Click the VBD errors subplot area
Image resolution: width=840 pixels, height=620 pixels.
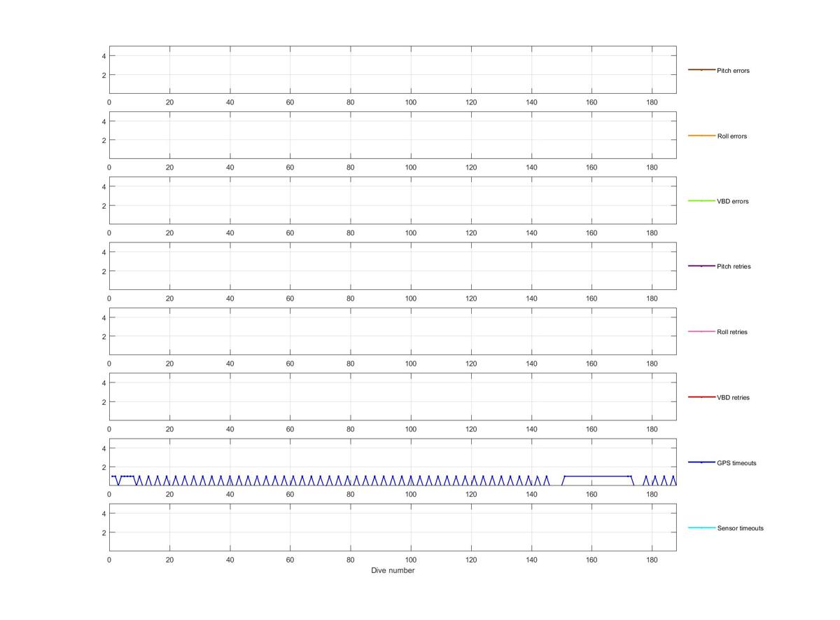[393, 201]
